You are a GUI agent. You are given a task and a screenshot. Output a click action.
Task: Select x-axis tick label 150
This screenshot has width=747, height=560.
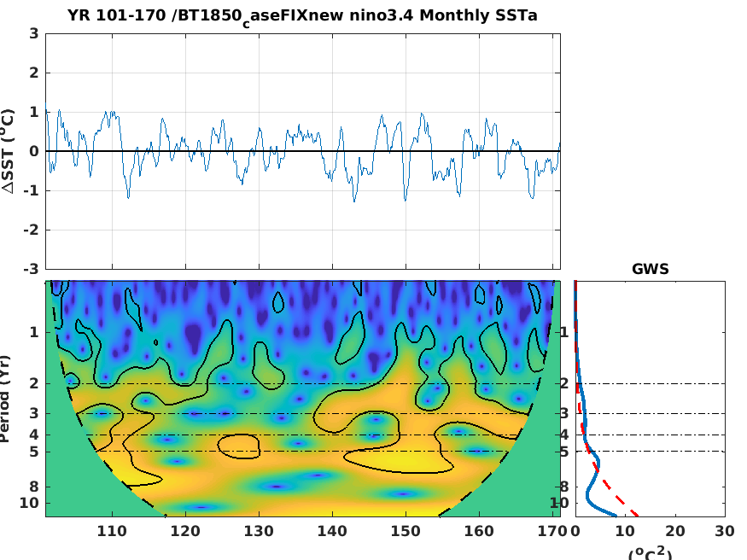(x=406, y=531)
